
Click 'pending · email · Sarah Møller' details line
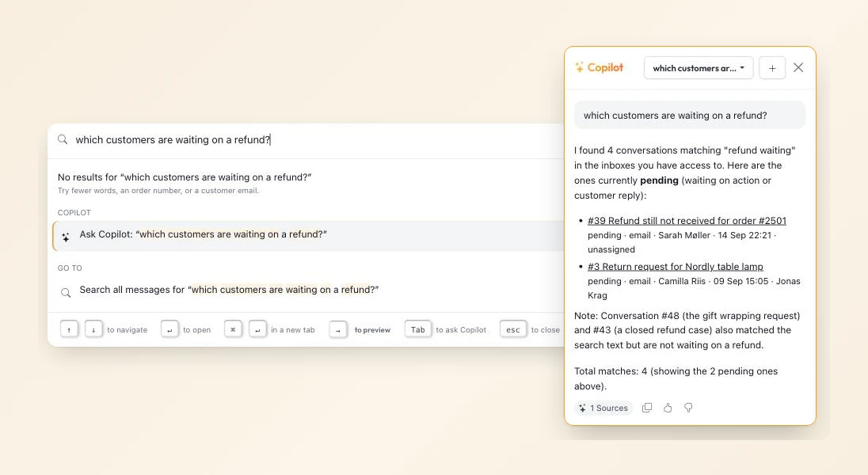coord(682,242)
